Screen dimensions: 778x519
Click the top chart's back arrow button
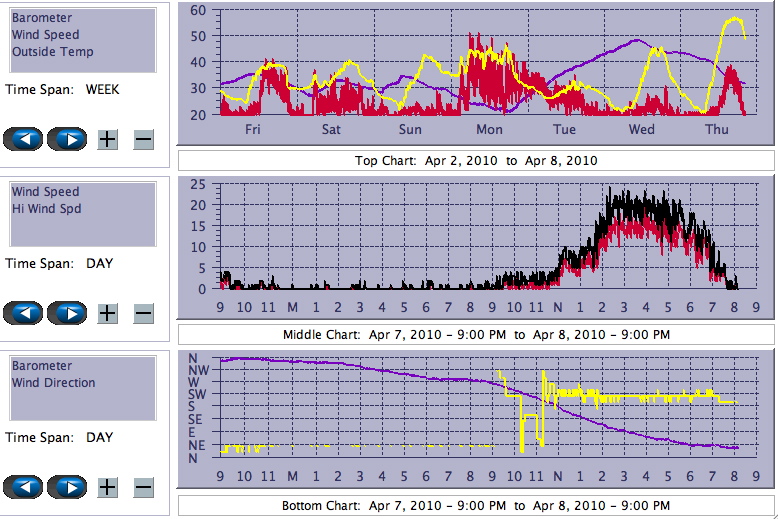[24, 139]
